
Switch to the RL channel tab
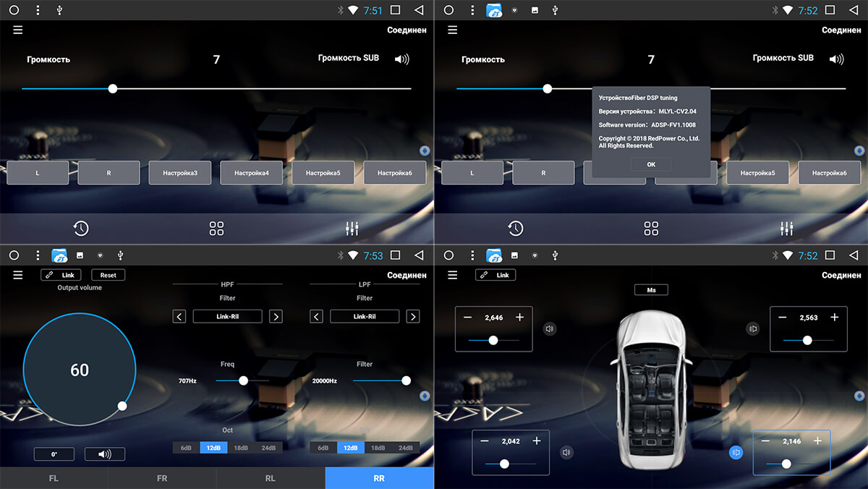pos(270,478)
